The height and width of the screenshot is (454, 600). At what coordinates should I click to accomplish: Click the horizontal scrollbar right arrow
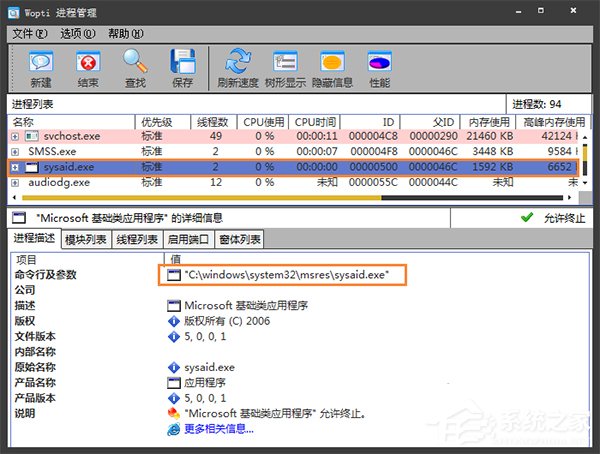tap(570, 198)
